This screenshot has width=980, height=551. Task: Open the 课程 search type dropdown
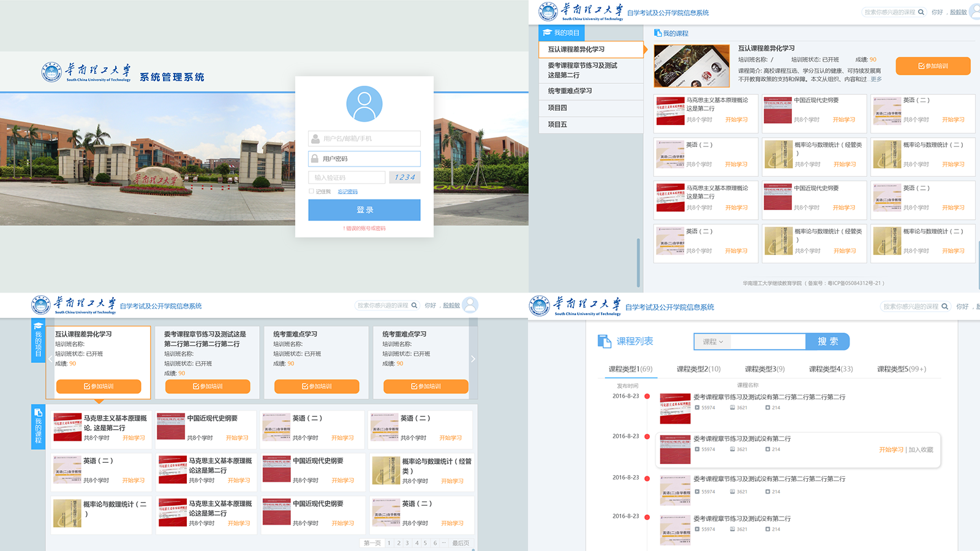[712, 342]
